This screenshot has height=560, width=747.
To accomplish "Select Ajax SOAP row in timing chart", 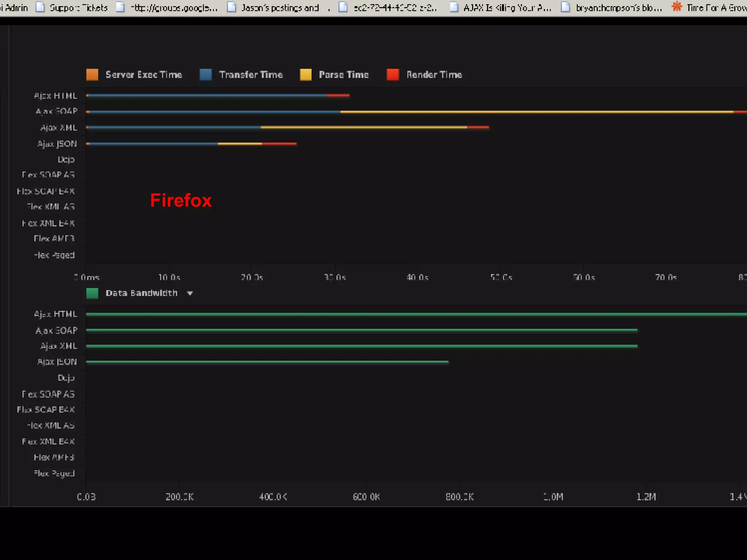I will click(x=57, y=111).
